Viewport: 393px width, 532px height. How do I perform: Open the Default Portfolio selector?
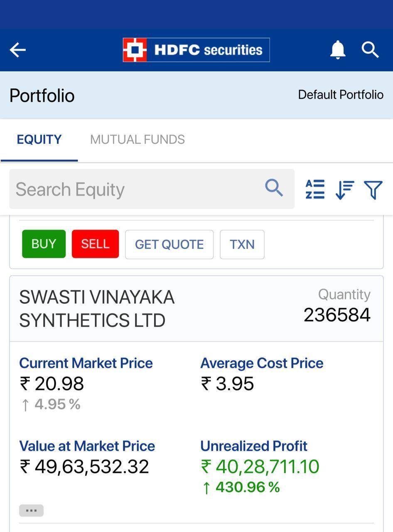(341, 95)
